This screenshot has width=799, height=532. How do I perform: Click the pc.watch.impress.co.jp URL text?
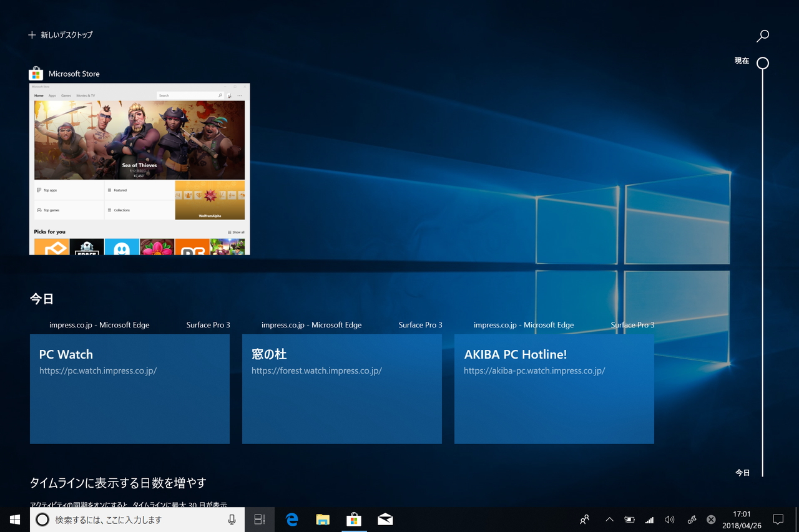(98, 370)
